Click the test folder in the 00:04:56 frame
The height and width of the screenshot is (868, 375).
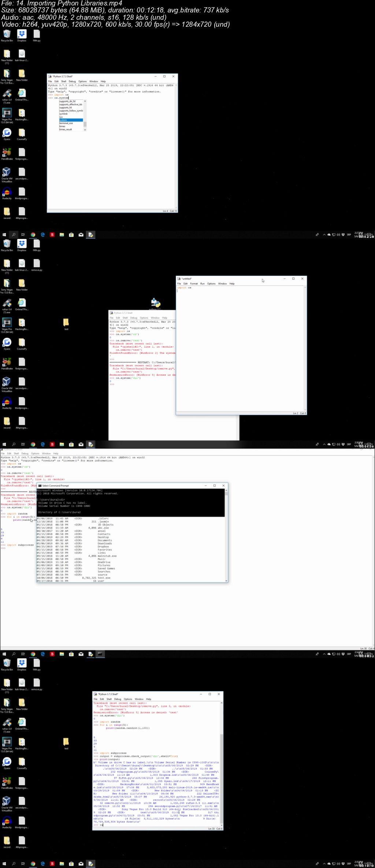(x=66, y=324)
